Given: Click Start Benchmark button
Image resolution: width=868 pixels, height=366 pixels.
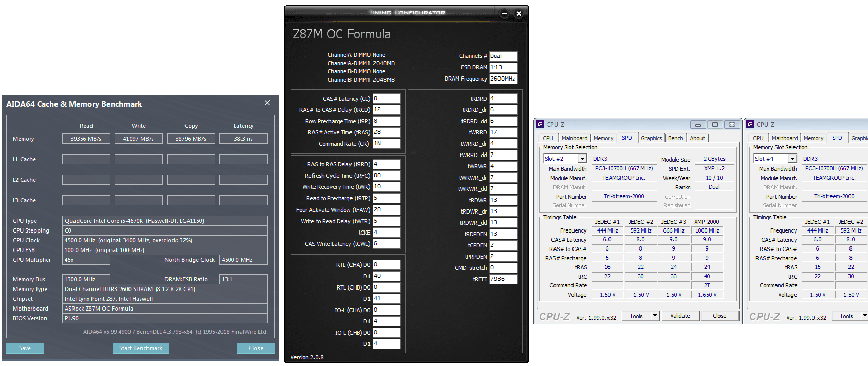Looking at the screenshot, I should pos(141,348).
